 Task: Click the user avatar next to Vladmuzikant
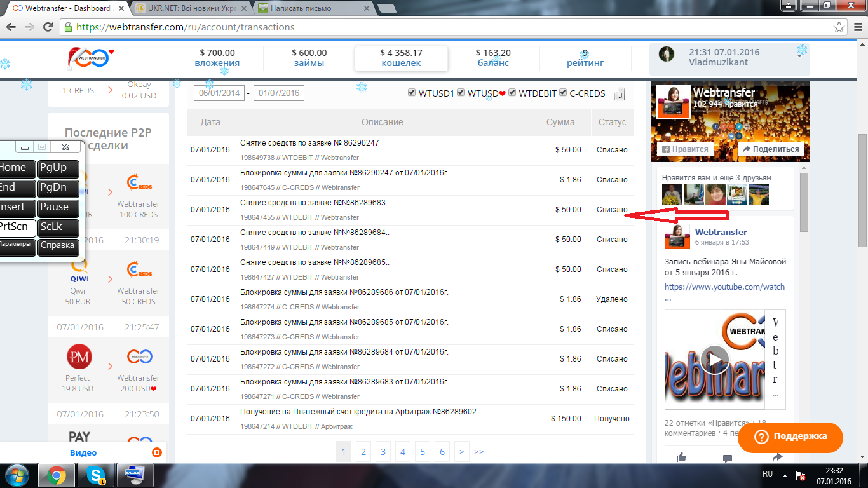click(667, 54)
